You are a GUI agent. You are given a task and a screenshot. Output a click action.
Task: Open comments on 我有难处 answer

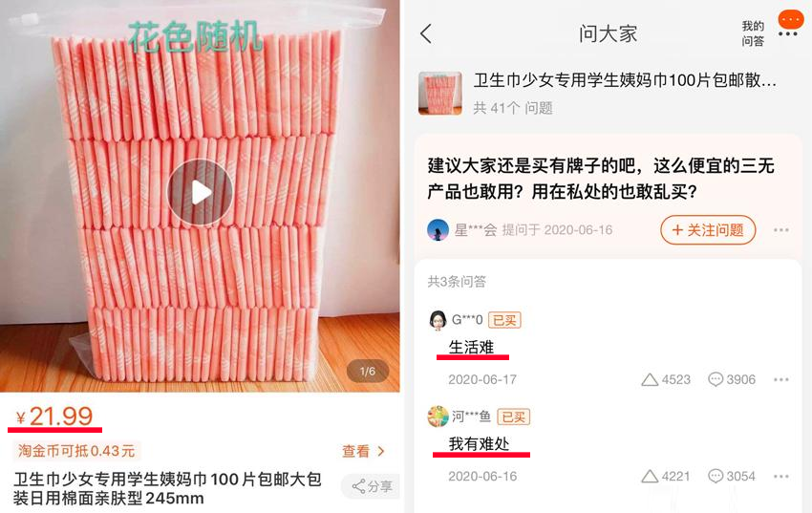[731, 477]
